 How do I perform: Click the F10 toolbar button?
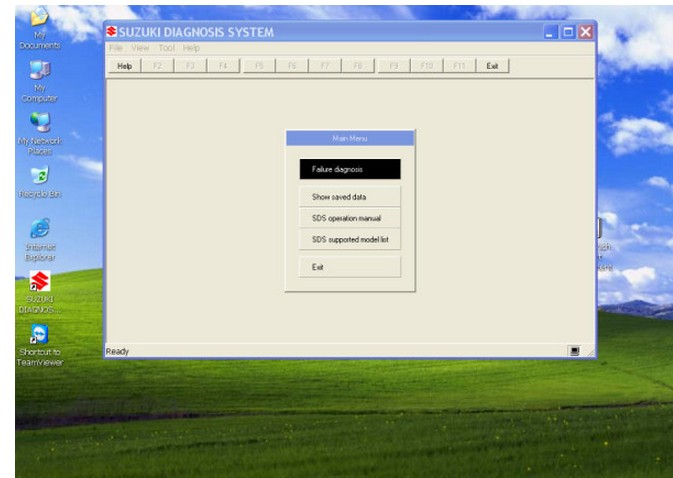[427, 66]
